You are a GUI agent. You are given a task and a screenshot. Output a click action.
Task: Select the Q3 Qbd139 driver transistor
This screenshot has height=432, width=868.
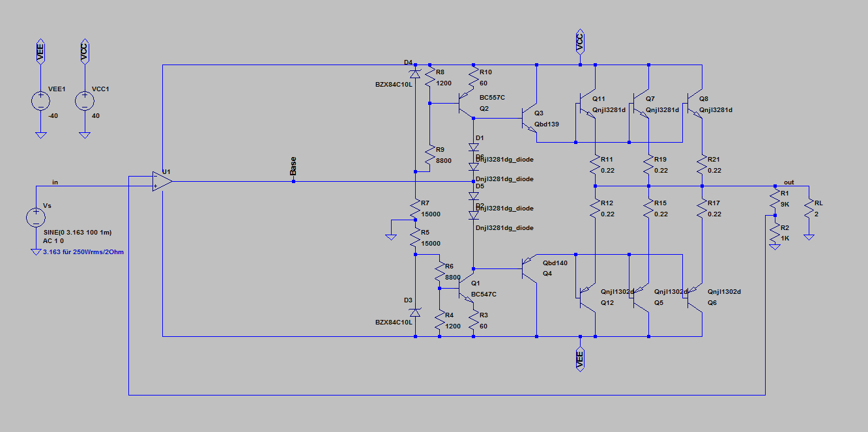coord(530,119)
